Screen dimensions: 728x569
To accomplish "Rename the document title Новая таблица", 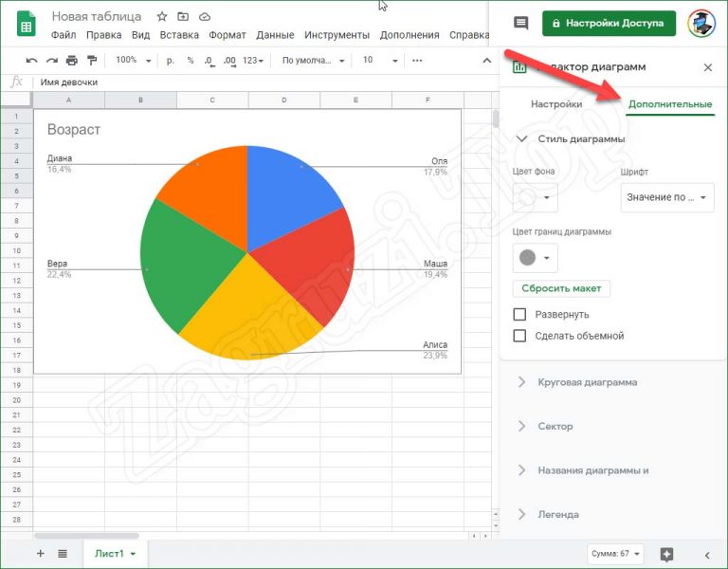I will click(97, 17).
